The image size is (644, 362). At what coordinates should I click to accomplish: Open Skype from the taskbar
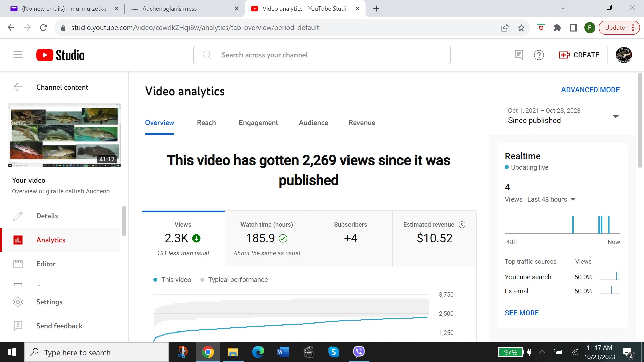333,352
